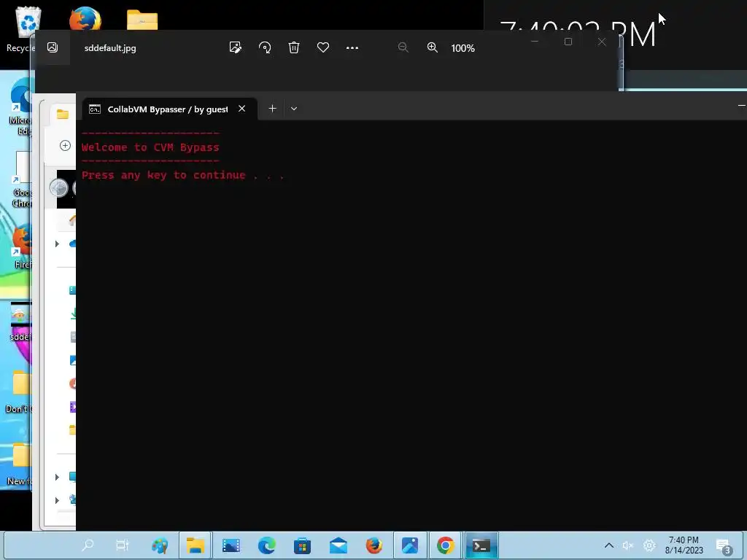Open taskbar Search magnifier
747x560 pixels.
[x=88, y=545]
